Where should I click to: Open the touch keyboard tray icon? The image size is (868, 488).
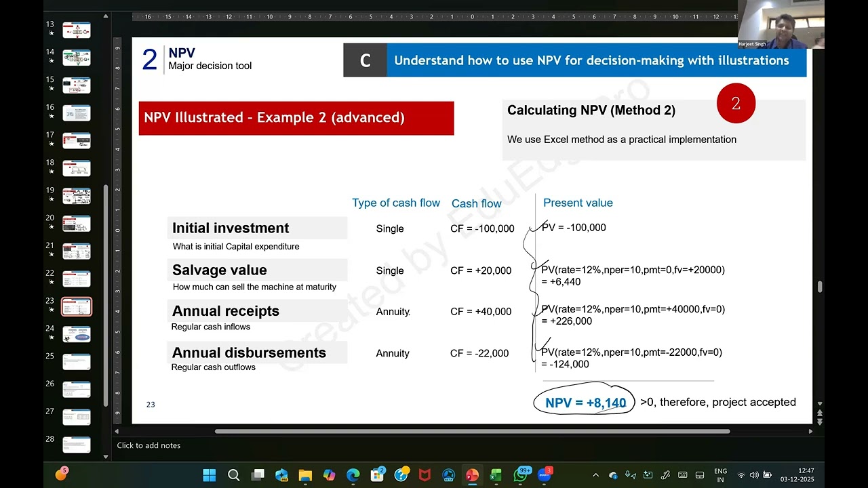tap(683, 475)
